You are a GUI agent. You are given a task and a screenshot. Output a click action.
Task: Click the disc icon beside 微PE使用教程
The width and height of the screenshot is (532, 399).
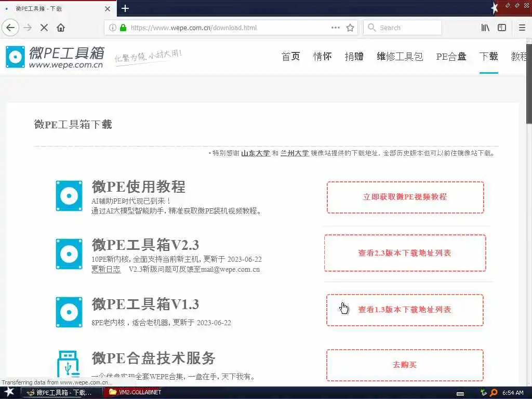[x=69, y=196]
